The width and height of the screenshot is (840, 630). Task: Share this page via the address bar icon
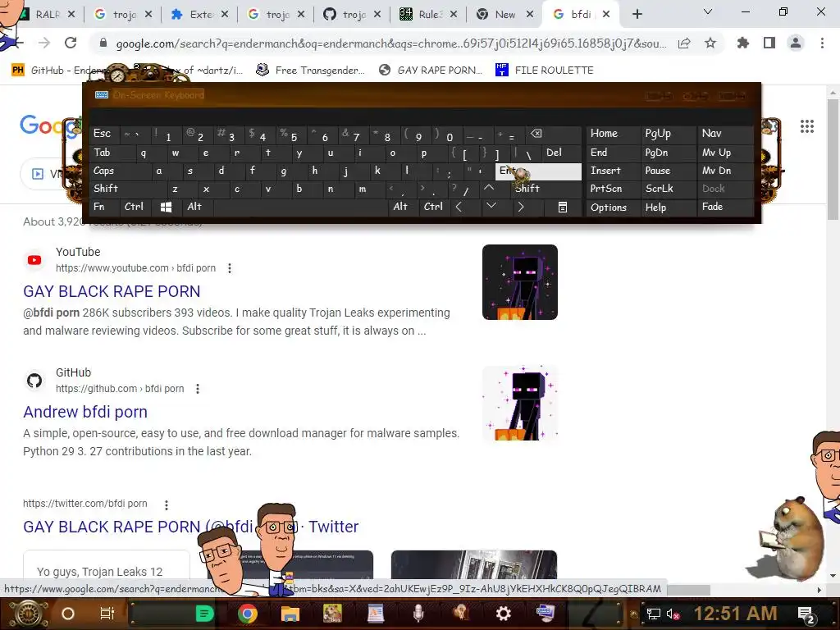(x=684, y=43)
